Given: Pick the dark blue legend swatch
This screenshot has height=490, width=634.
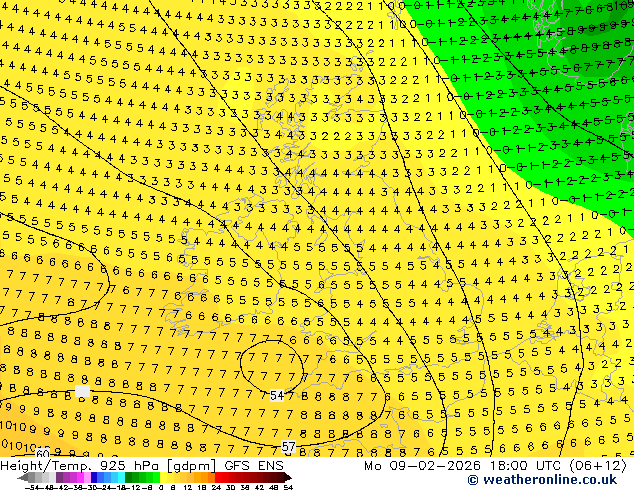Looking at the screenshot, I should (x=94, y=477).
